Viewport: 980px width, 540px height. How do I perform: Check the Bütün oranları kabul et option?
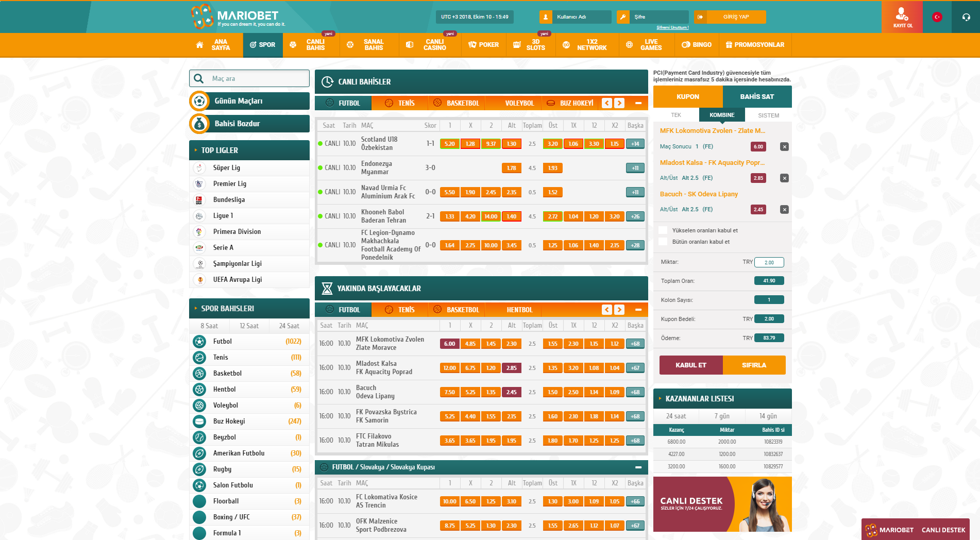pos(663,242)
